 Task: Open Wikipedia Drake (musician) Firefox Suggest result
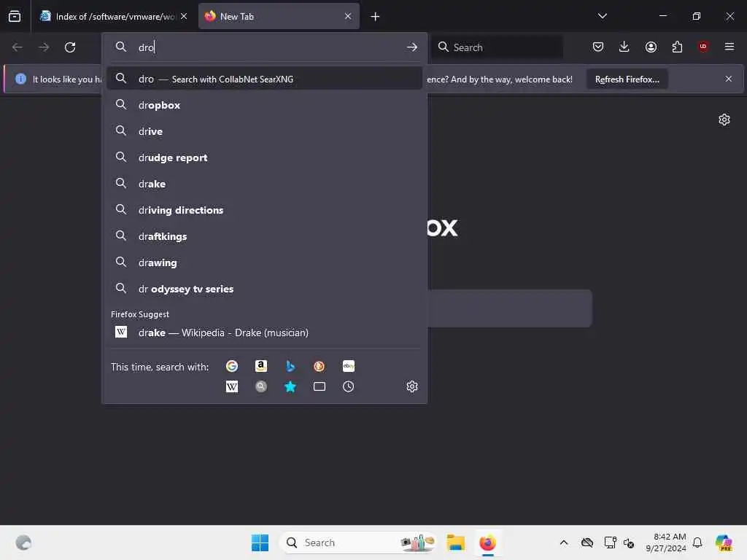pyautogui.click(x=264, y=332)
